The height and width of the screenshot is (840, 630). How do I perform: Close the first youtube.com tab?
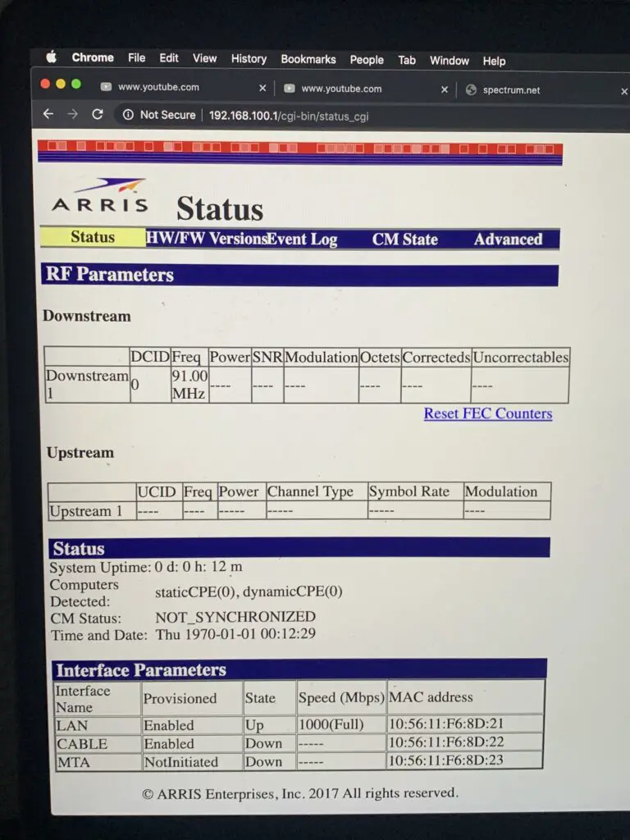(262, 89)
